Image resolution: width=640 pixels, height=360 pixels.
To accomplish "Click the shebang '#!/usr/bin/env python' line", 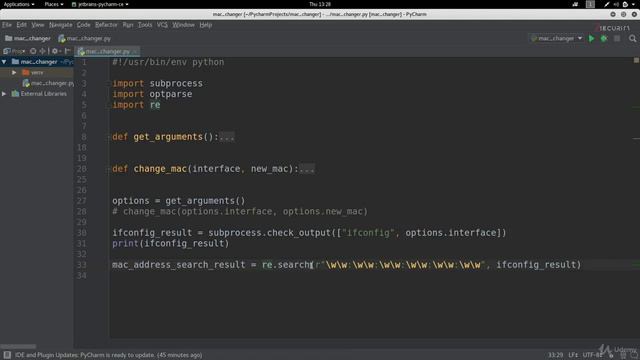I will click(x=168, y=62).
